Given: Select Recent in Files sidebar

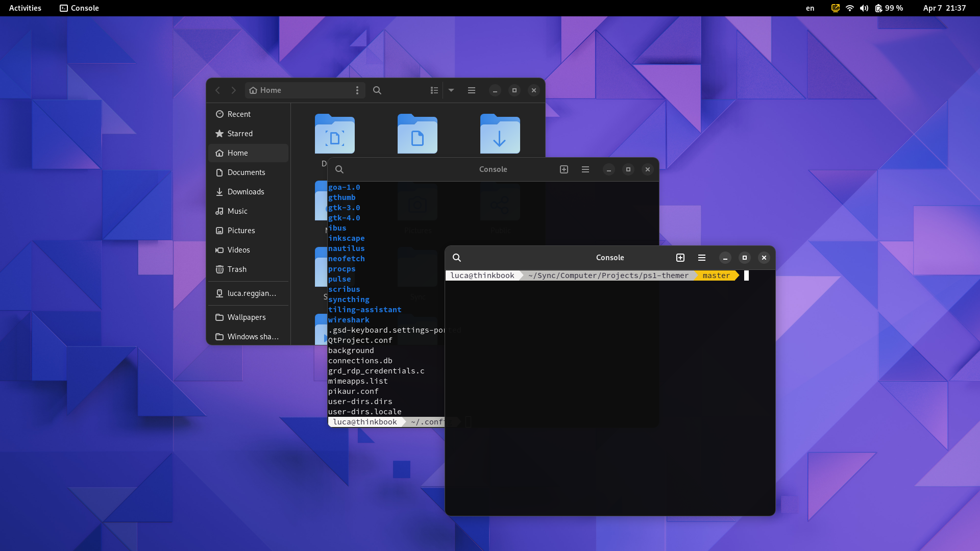Looking at the screenshot, I should (x=239, y=114).
